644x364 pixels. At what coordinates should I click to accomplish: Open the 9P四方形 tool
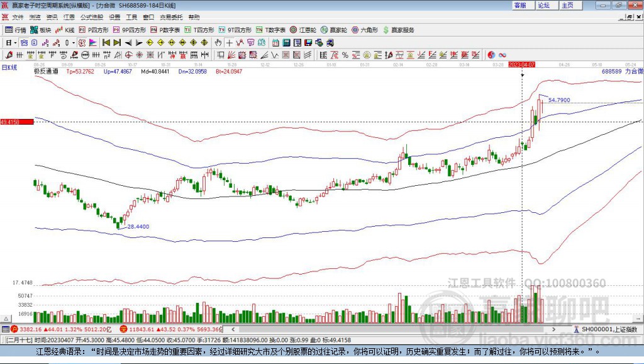coord(130,30)
